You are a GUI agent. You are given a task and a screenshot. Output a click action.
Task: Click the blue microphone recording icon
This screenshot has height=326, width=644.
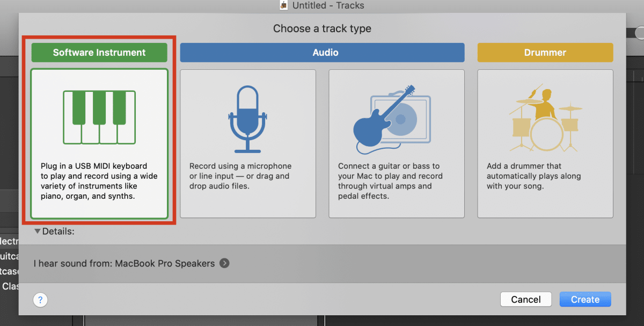point(247,117)
